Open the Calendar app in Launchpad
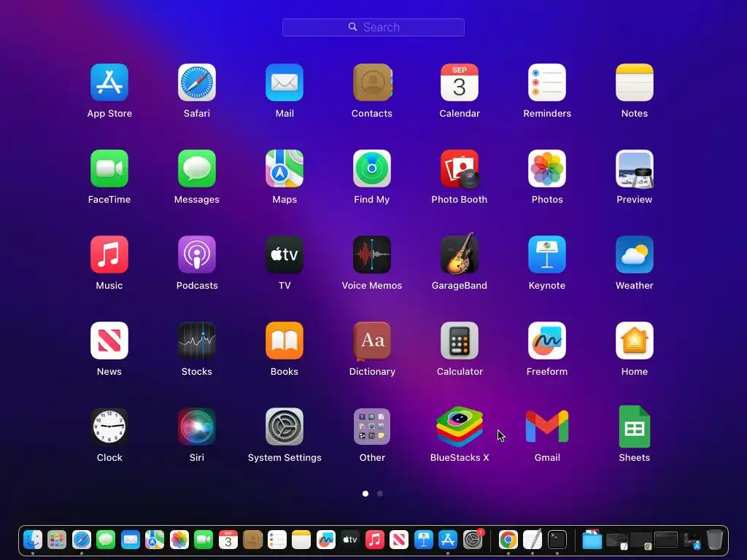 pyautogui.click(x=460, y=82)
